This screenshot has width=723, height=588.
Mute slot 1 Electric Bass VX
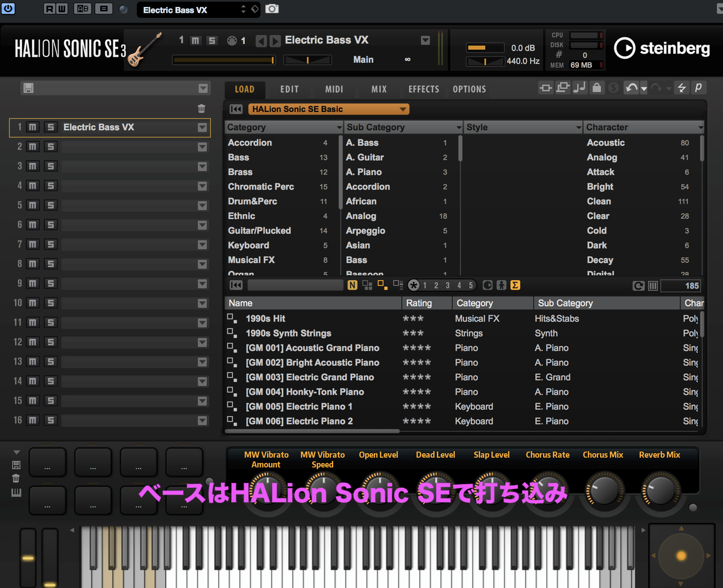pos(33,127)
